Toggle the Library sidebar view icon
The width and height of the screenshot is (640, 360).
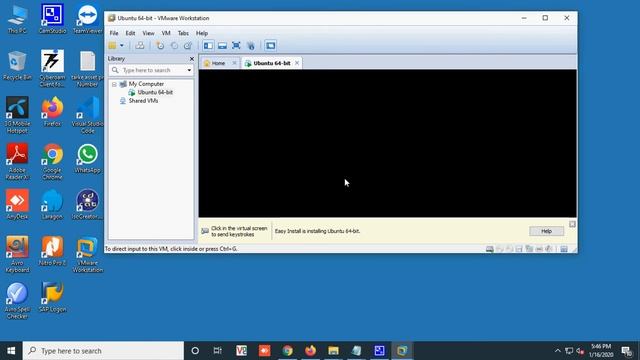click(208, 46)
